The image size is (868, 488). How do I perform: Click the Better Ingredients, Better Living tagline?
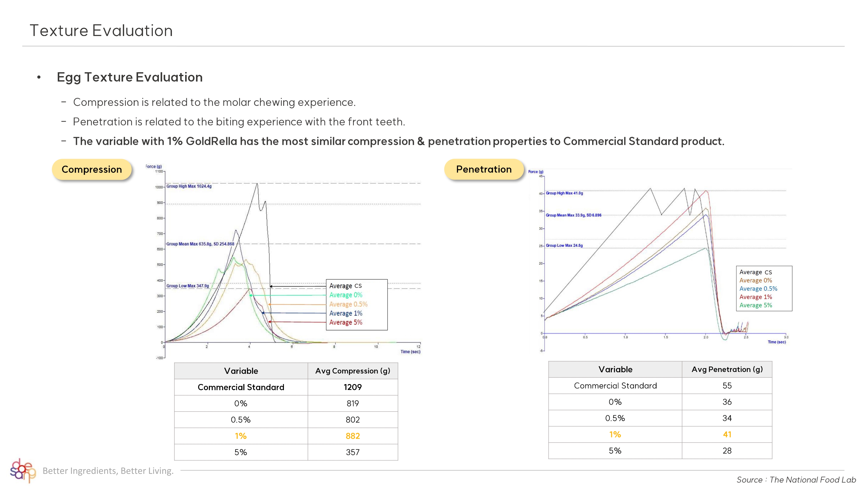point(108,471)
